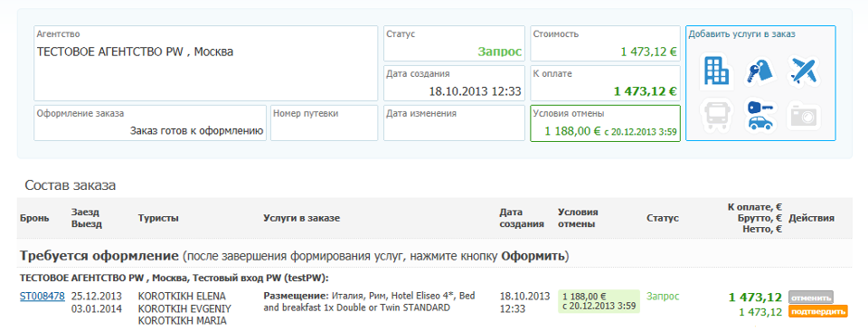Click the Действия column header

(812, 218)
